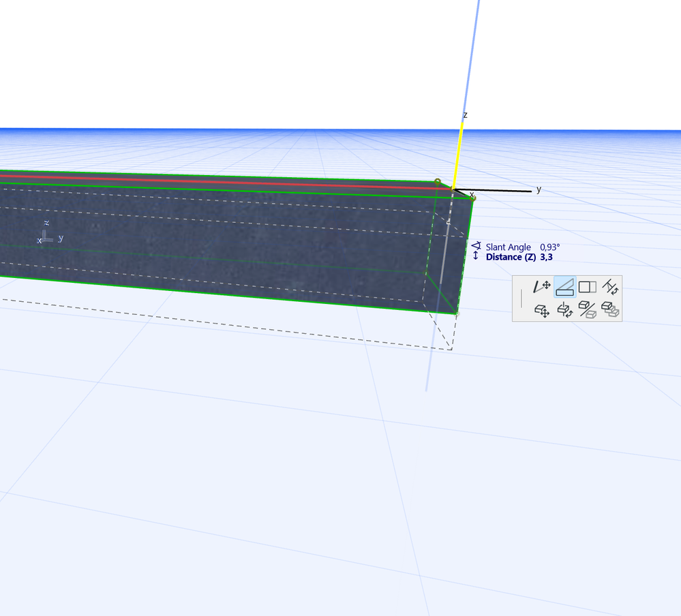Click the Rotate element around axis icon
681x616 pixels.
click(564, 310)
